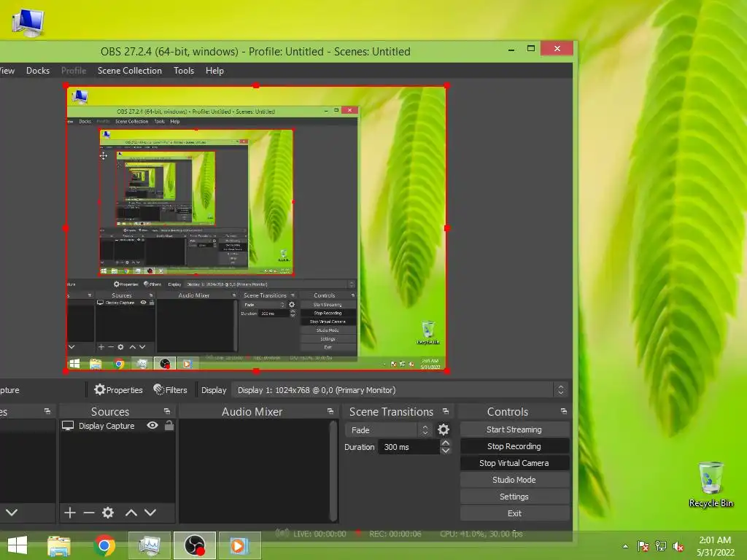Move source up in Sources list
747x560 pixels.
click(x=131, y=513)
